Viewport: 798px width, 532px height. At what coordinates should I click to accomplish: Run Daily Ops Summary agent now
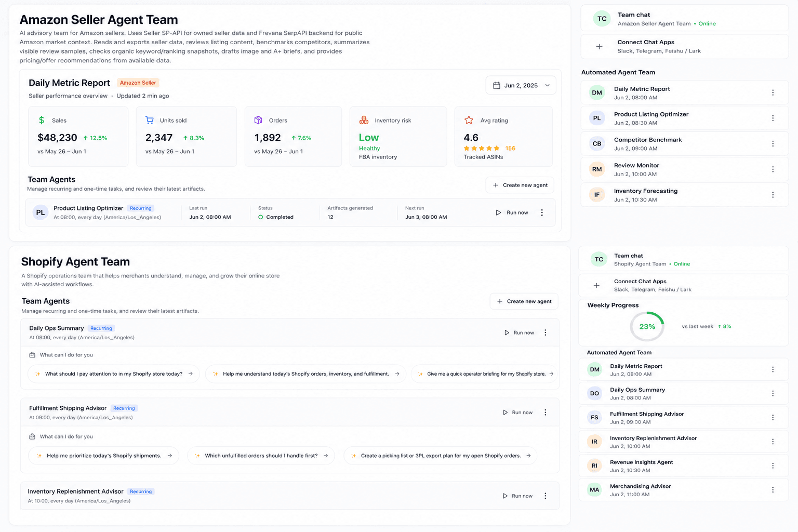pos(519,332)
